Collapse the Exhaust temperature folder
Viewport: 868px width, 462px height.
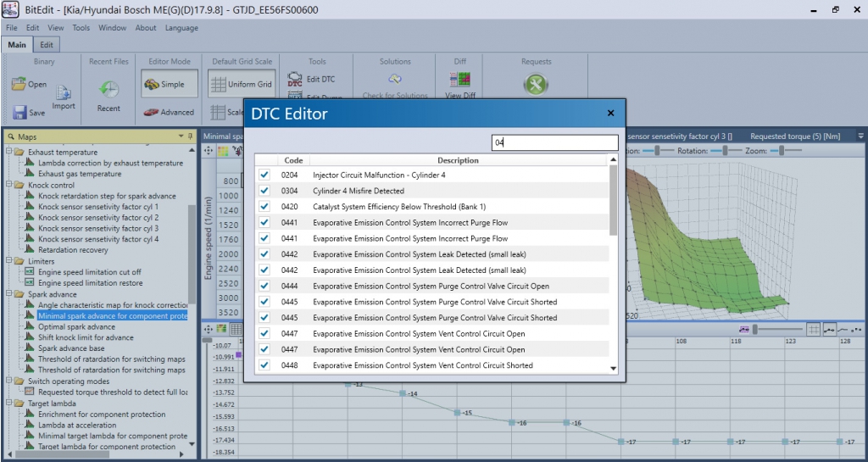click(x=8, y=152)
